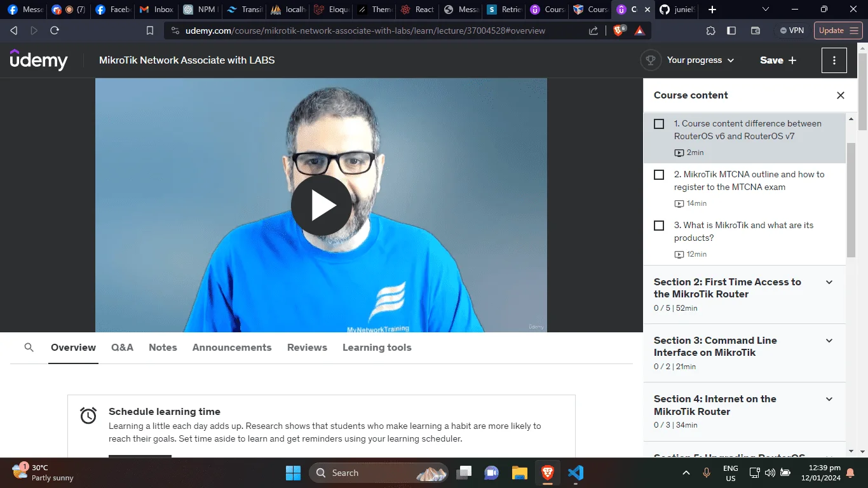Image resolution: width=868 pixels, height=488 pixels.
Task: Open the browser hamburger menu
Action: click(x=855, y=30)
